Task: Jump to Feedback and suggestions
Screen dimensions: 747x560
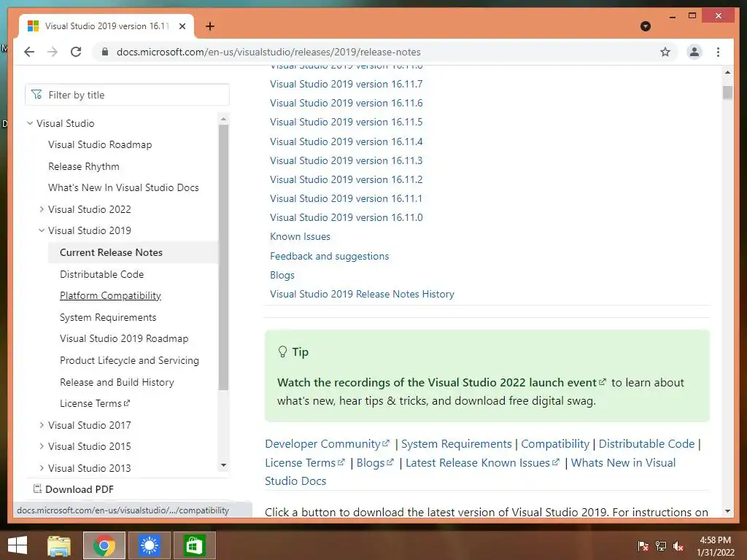Action: pos(330,256)
